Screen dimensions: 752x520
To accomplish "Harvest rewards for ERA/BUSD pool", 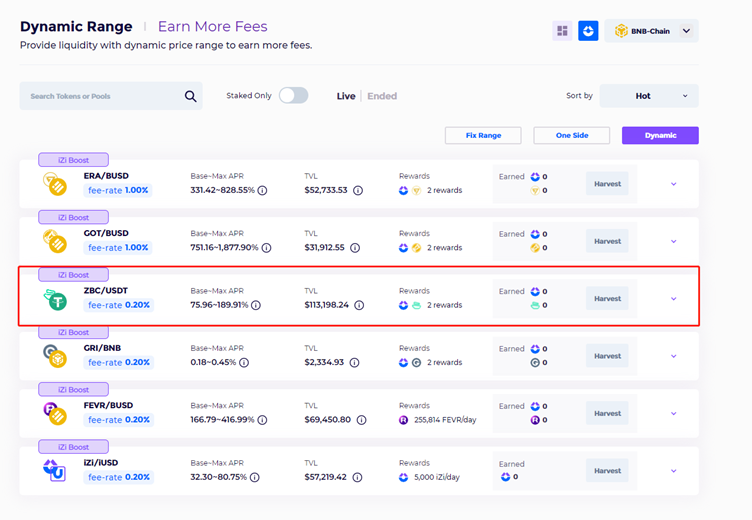I will [607, 184].
